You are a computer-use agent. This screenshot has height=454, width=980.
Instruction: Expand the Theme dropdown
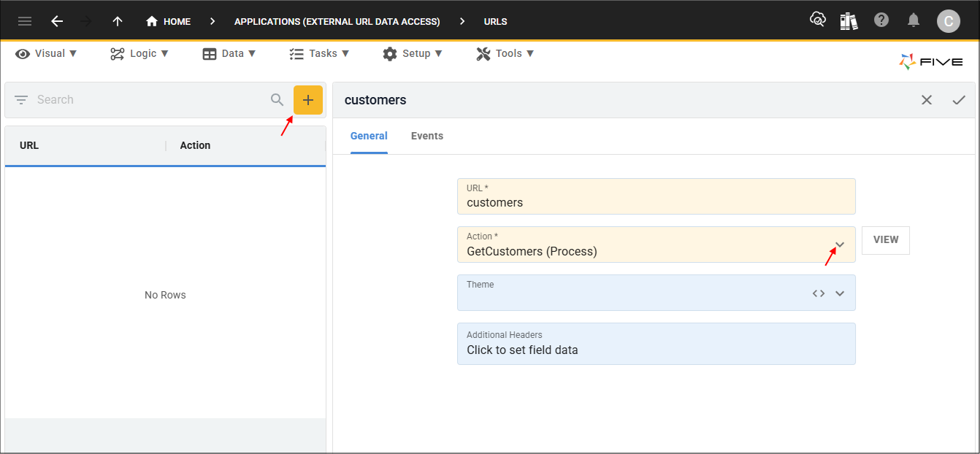[840, 293]
